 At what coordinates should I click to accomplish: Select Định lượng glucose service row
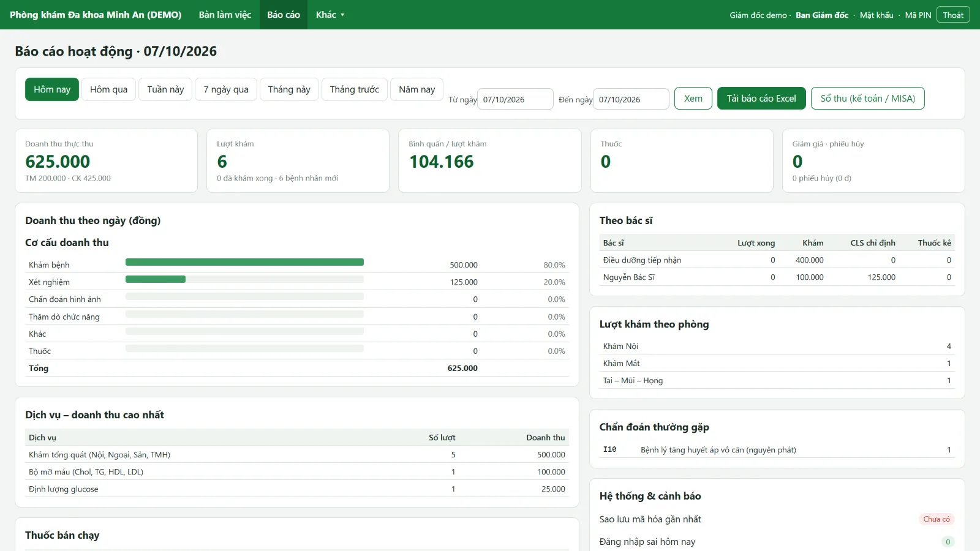(297, 489)
